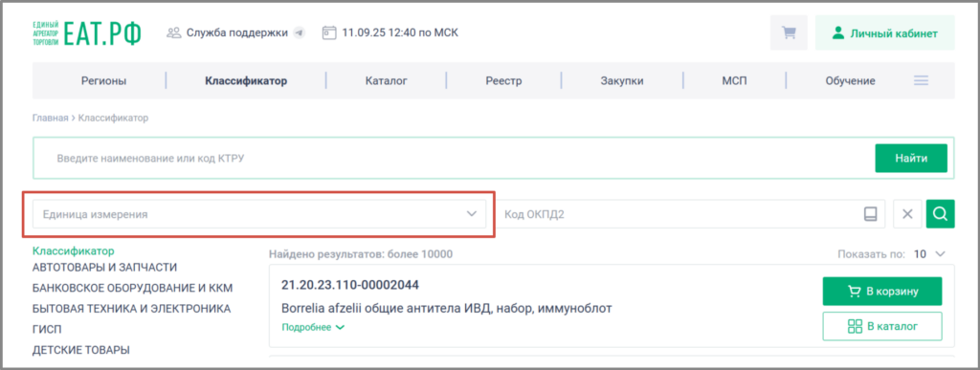Add the item with В корзину button
980x370 pixels.
881,291
